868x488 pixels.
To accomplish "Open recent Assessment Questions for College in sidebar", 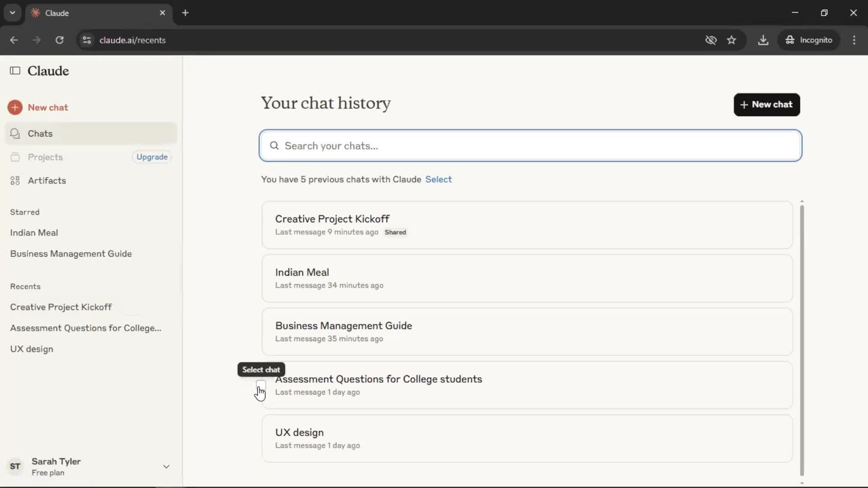I will pos(86,328).
